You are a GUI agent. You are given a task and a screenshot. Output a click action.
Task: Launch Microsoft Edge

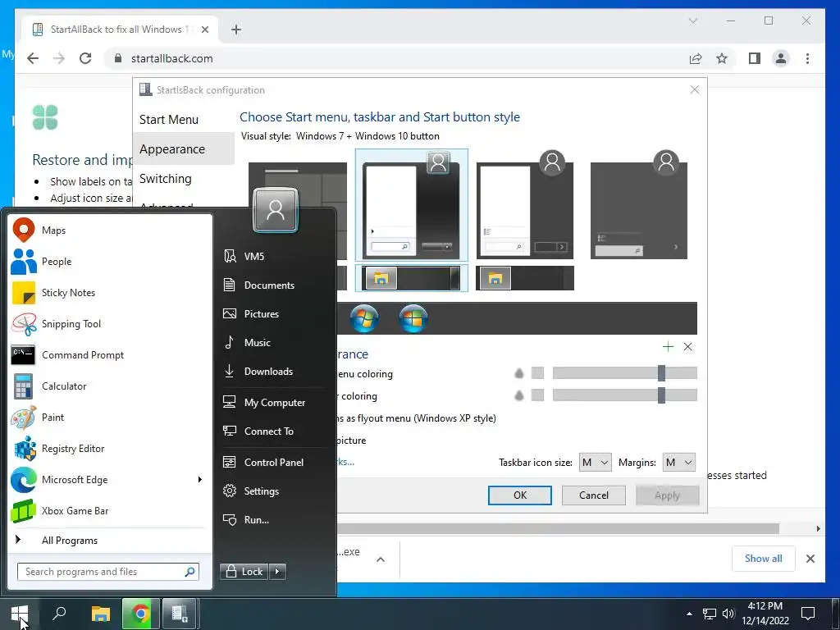click(x=110, y=479)
